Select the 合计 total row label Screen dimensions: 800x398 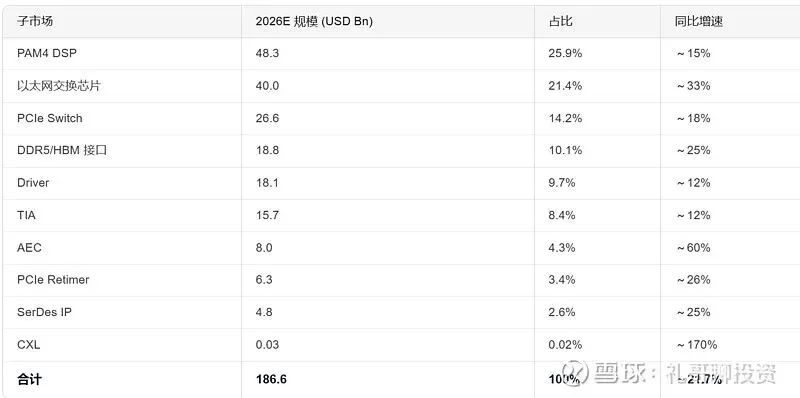[x=29, y=379]
